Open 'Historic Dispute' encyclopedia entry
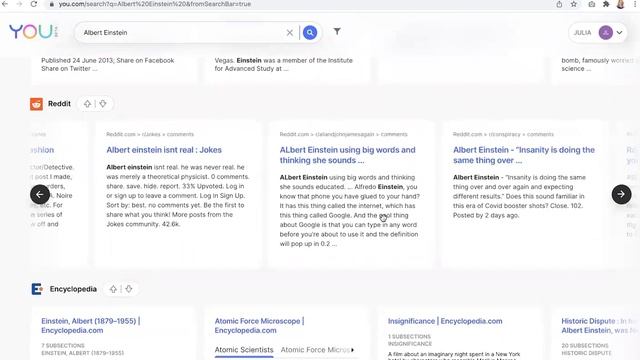The width and height of the screenshot is (640, 360). 600,326
